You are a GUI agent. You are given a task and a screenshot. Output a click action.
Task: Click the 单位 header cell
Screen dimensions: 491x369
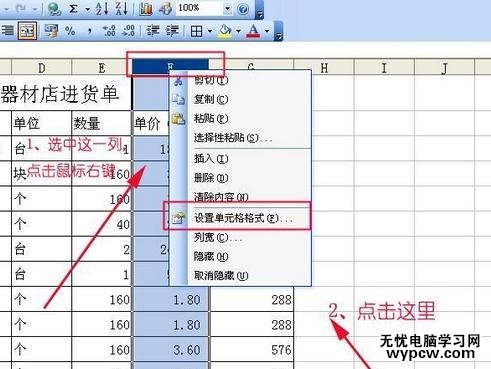click(x=41, y=123)
